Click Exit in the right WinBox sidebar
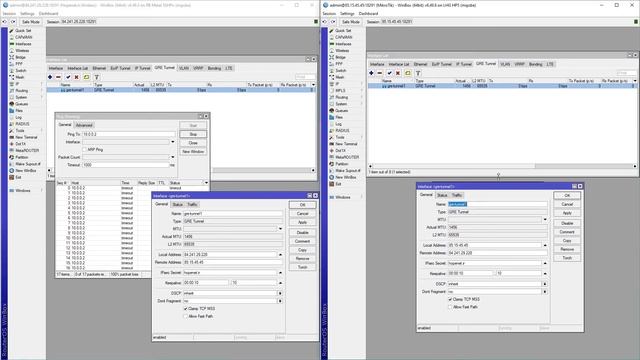Image resolution: width=640 pixels, height=360 pixels. (338, 184)
